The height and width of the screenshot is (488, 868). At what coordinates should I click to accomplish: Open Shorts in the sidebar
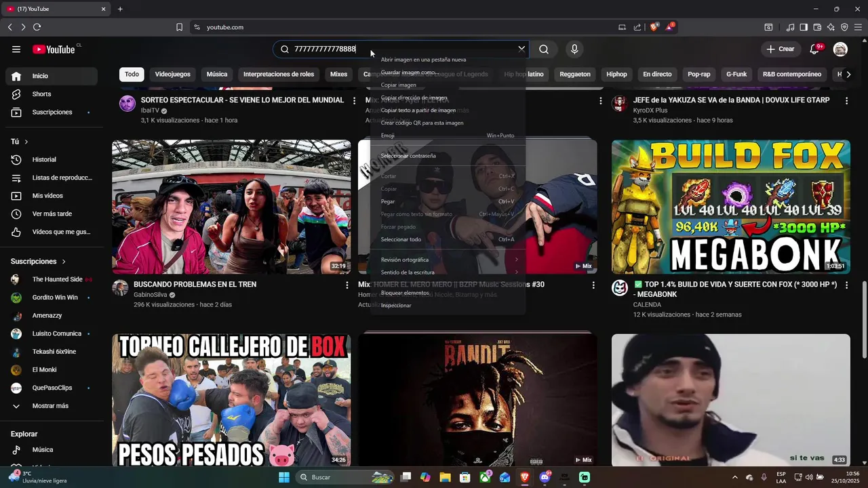pyautogui.click(x=52, y=94)
